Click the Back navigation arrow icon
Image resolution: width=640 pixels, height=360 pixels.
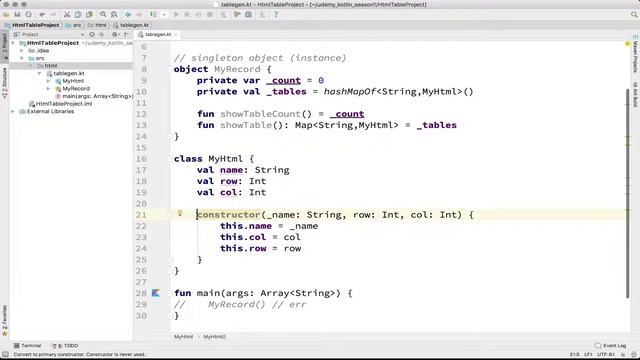[x=128, y=15]
